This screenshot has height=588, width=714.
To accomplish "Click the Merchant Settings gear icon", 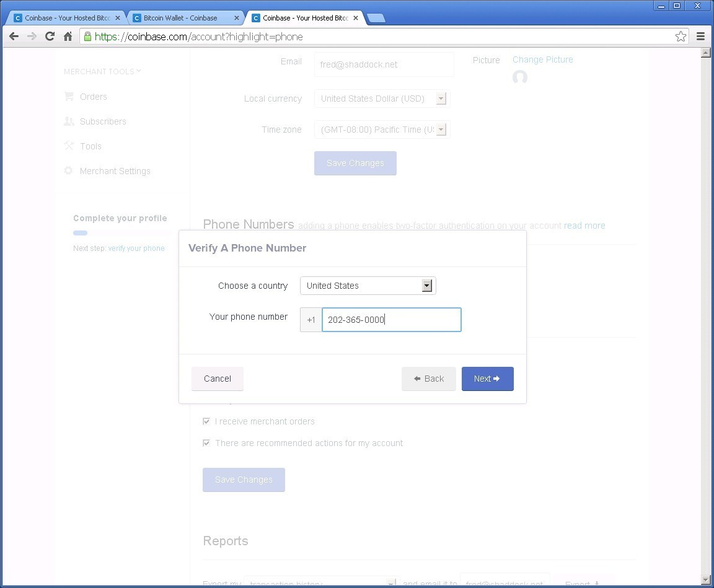I will tap(68, 170).
